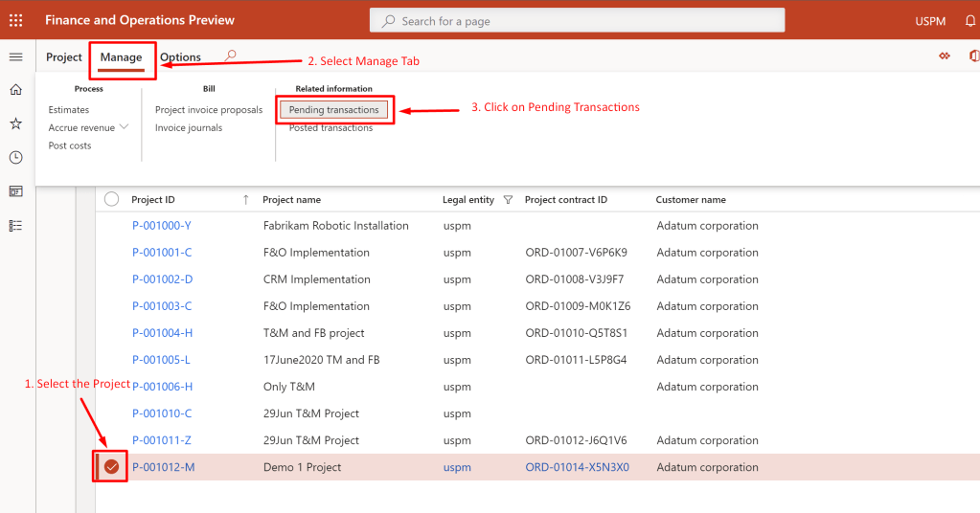Go to Home in left sidebar
The height and width of the screenshot is (513, 980).
(15, 90)
